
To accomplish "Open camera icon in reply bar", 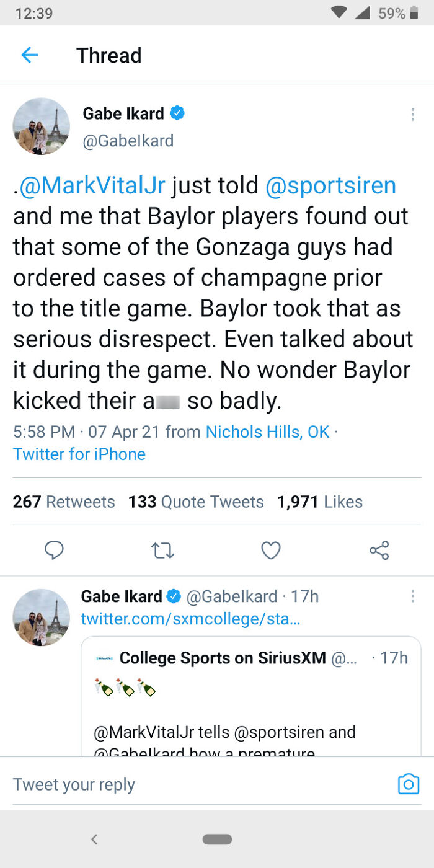I will [408, 784].
